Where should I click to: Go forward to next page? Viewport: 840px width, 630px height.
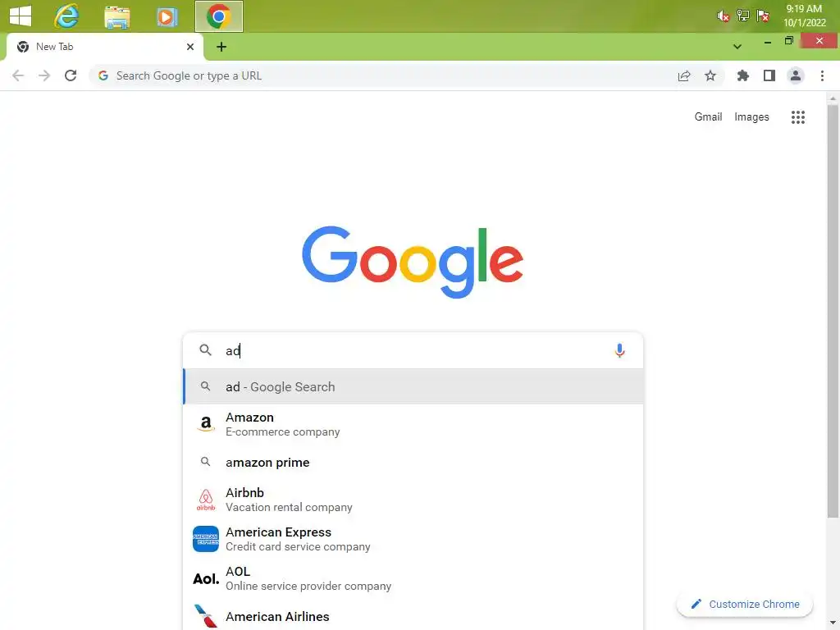(44, 75)
